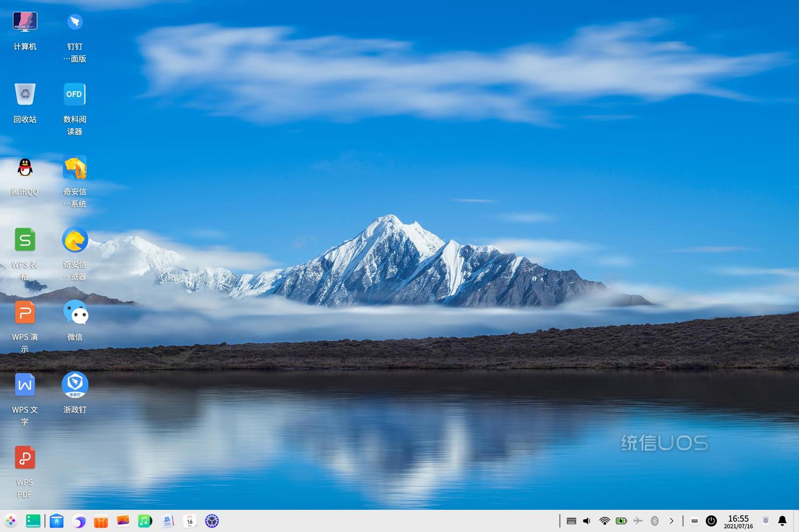Select the WPS 表格 desktop icon
This screenshot has width=799, height=532.
[25, 240]
